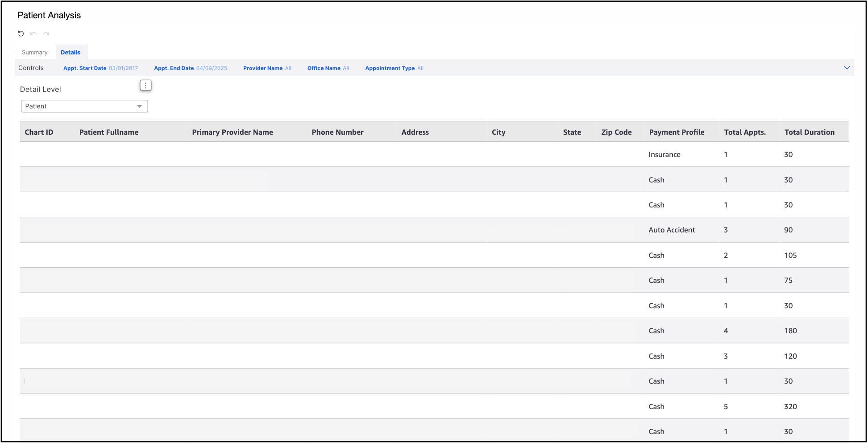Click the State column header
The image size is (868, 443).
(x=572, y=132)
